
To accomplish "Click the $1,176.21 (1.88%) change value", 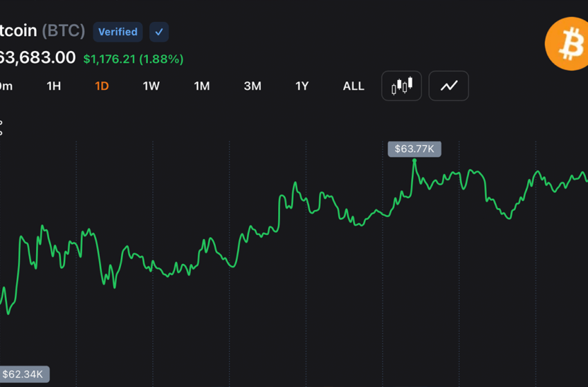I will [133, 59].
